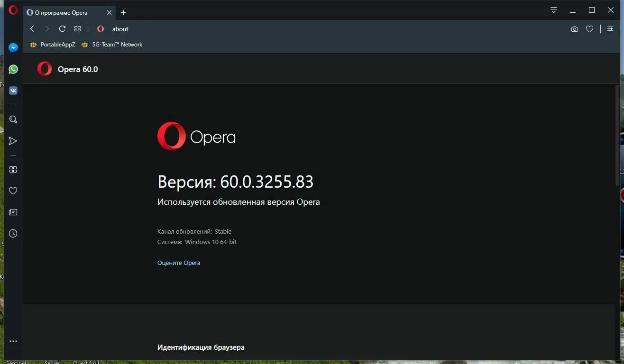
Task: Click the Opera site badge in address bar
Action: click(x=101, y=29)
